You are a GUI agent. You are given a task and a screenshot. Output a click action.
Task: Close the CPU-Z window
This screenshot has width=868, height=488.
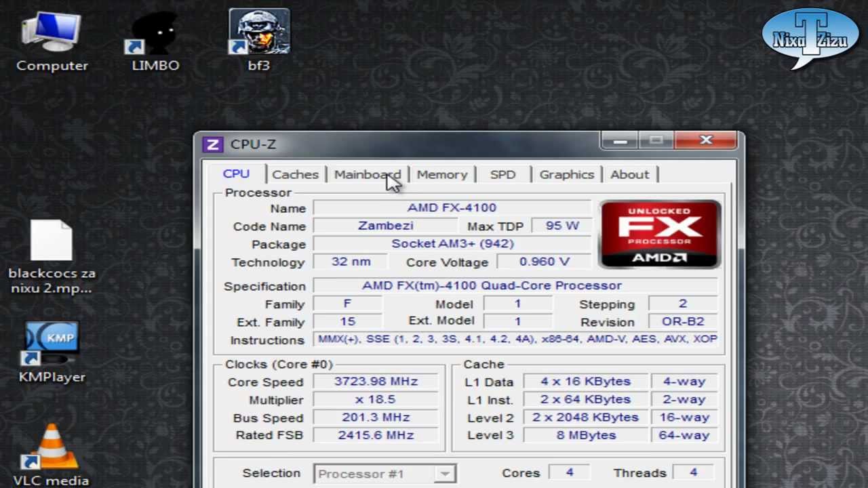(x=706, y=141)
